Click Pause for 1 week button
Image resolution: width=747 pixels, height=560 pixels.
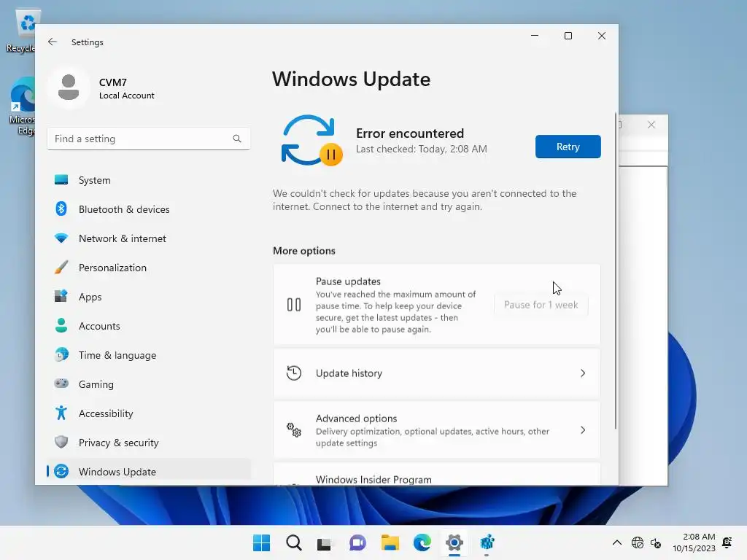541,305
